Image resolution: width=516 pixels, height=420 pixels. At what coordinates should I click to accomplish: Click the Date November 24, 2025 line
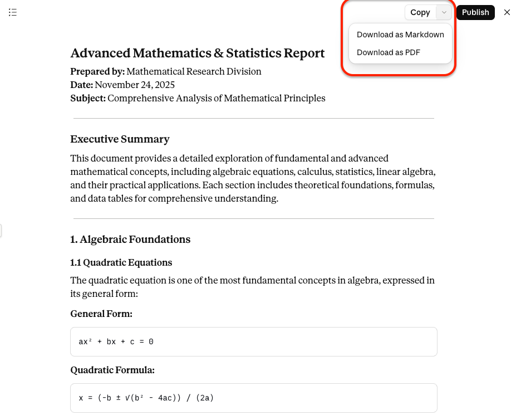[122, 85]
